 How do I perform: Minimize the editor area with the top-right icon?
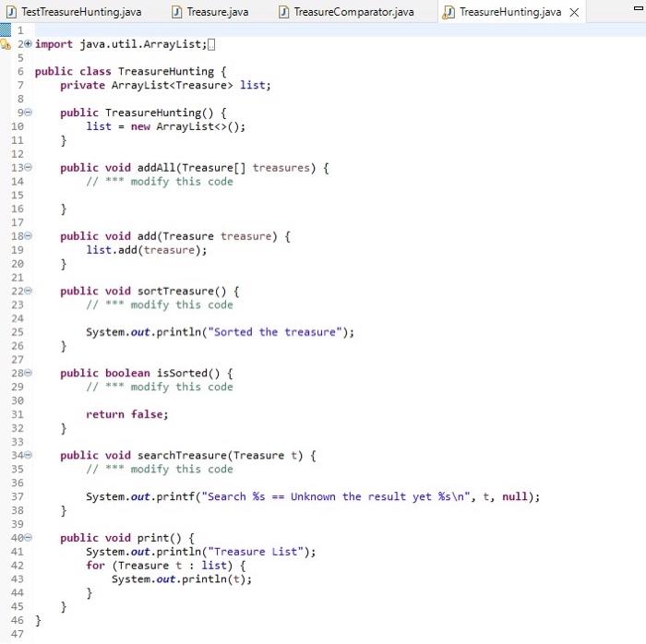pos(639,8)
